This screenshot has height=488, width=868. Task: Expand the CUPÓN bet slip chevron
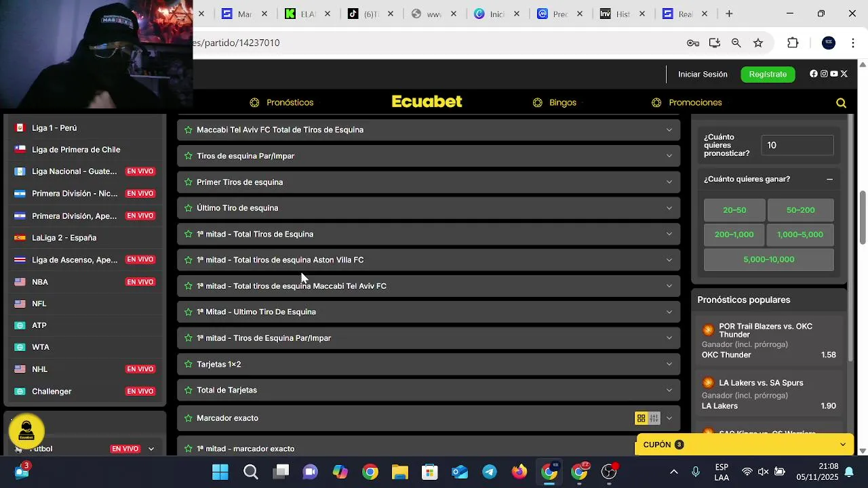click(x=843, y=445)
